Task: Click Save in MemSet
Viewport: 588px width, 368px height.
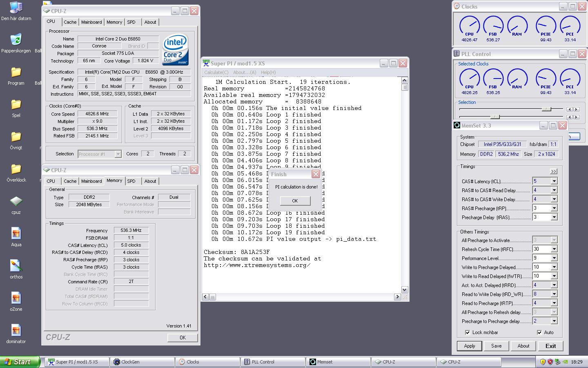Action: (497, 346)
